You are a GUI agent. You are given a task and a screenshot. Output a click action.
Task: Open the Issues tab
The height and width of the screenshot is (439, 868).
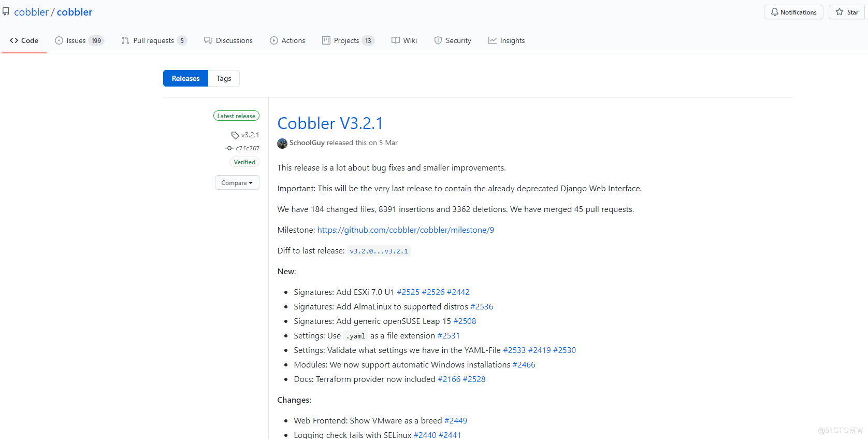click(80, 40)
